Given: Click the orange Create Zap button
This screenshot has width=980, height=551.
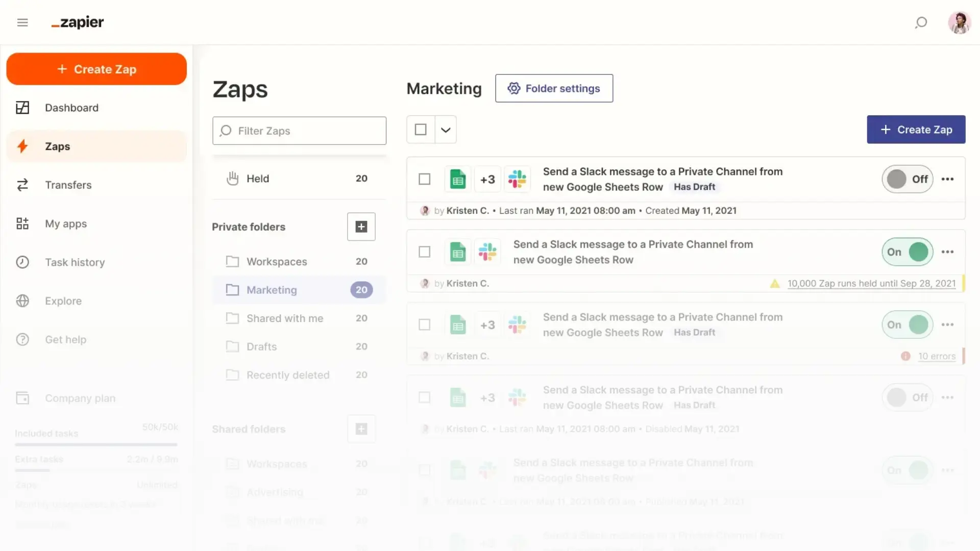Looking at the screenshot, I should click(96, 69).
